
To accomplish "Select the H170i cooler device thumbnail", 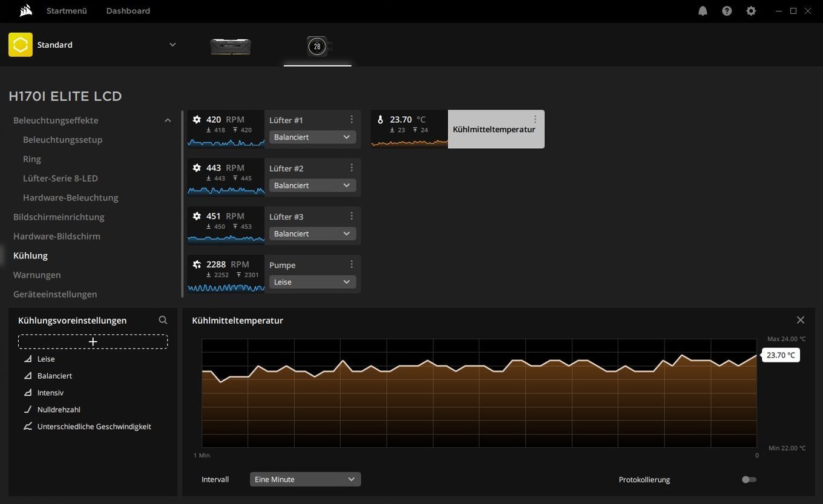I will [317, 47].
